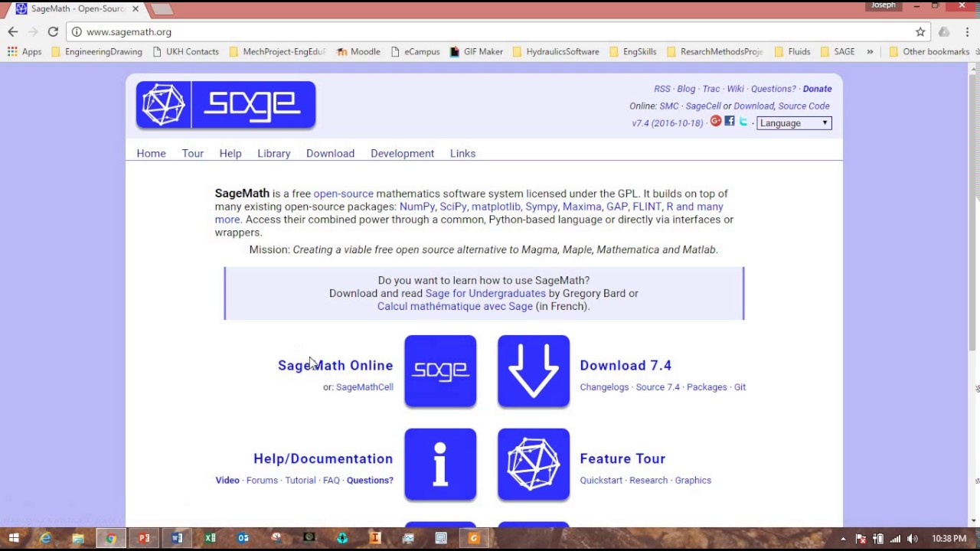Open the Video help link
The height and width of the screenshot is (551, 980).
pyautogui.click(x=227, y=481)
